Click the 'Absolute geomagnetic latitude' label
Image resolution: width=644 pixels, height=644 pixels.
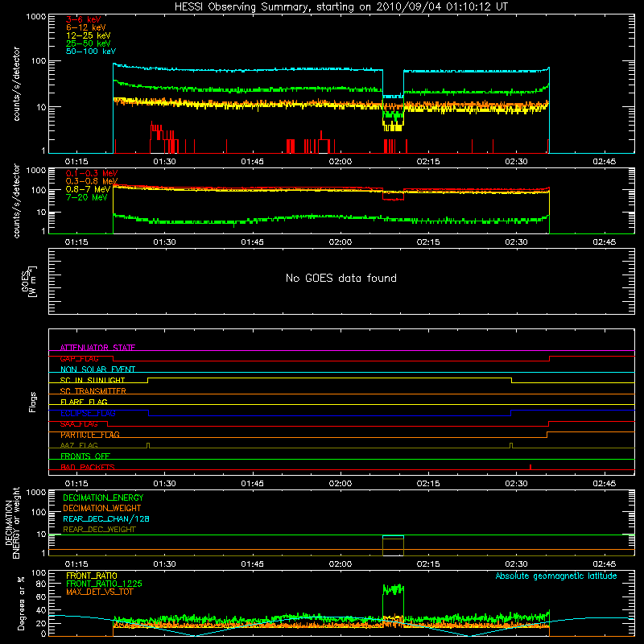coord(556,576)
